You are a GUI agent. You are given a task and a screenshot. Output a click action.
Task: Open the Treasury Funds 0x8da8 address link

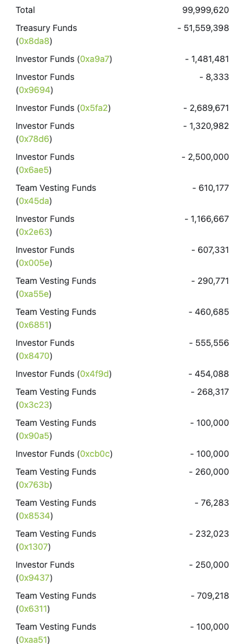click(x=34, y=41)
